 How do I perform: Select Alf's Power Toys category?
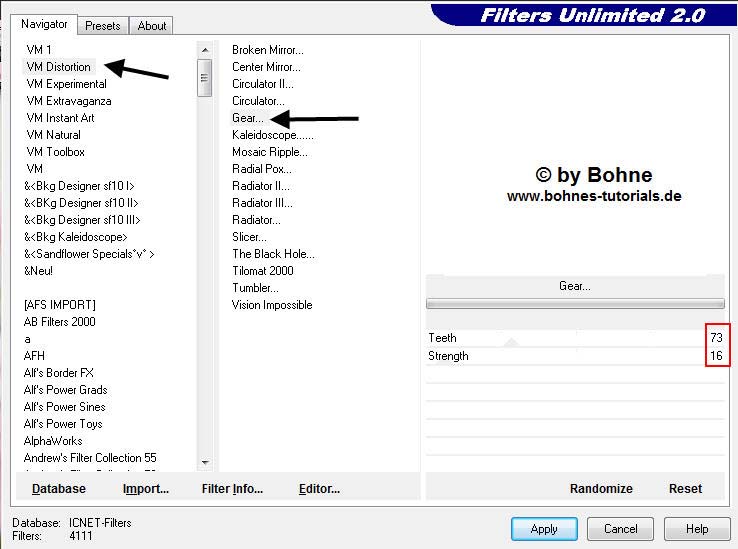click(63, 424)
